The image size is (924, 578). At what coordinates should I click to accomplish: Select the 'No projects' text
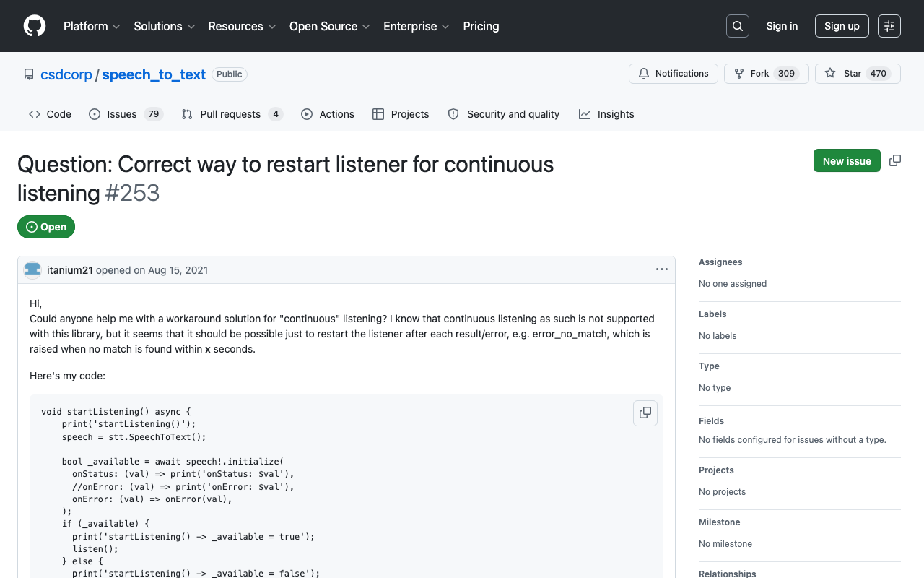click(x=723, y=492)
